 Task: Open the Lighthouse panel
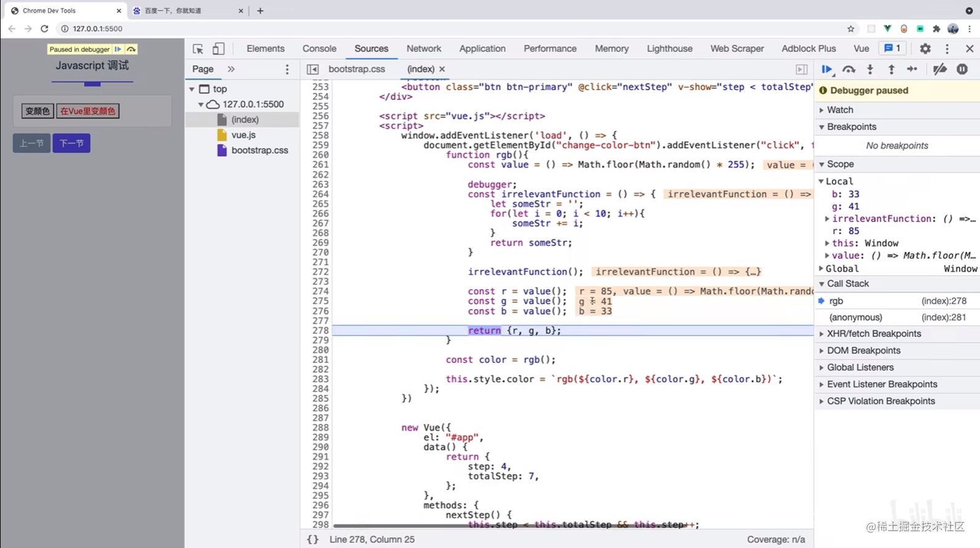(669, 49)
